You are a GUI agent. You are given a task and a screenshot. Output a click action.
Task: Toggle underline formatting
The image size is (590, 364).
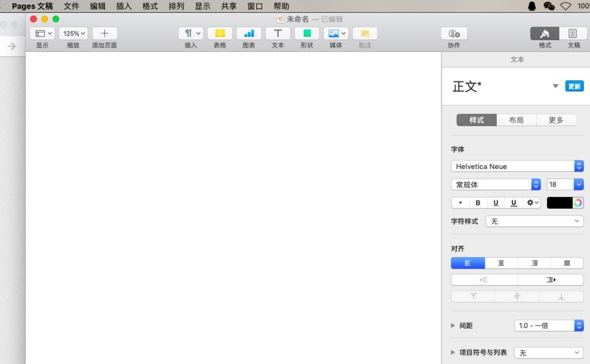495,202
